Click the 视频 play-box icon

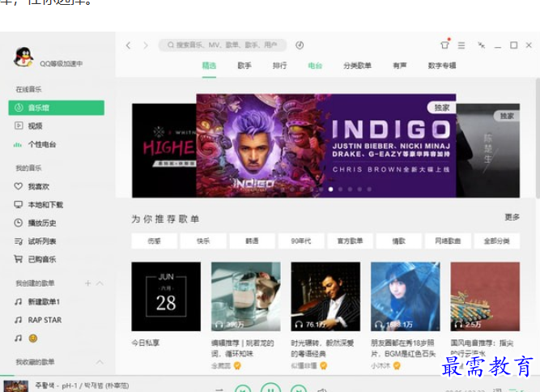[19, 126]
